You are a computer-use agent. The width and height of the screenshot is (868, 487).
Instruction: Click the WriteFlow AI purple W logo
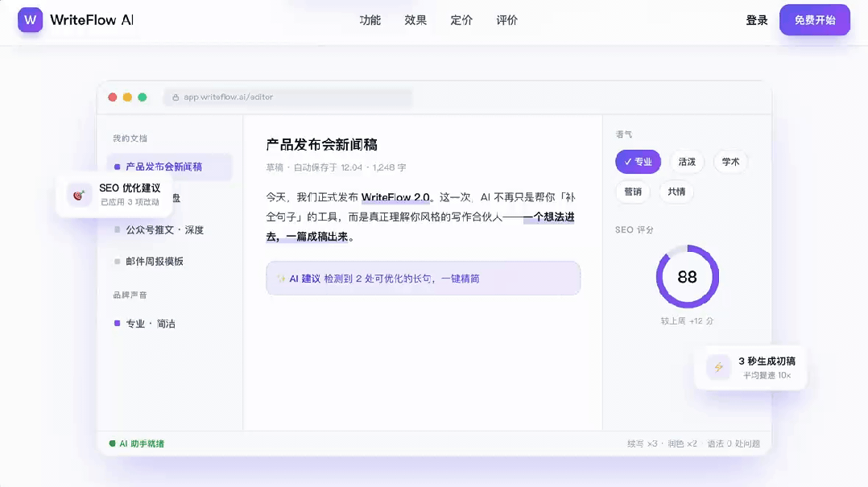pos(31,20)
